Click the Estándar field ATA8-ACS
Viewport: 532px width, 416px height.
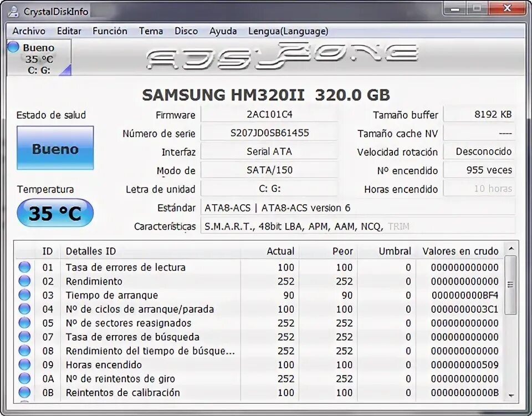(x=358, y=207)
